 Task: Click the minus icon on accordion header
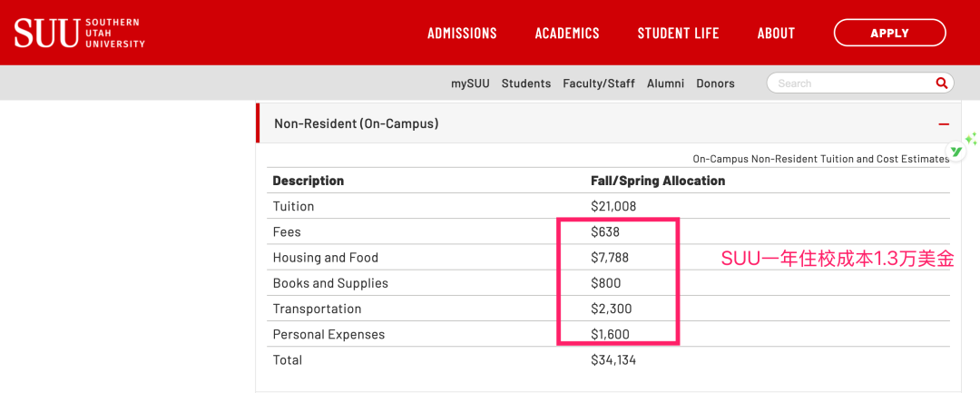944,123
